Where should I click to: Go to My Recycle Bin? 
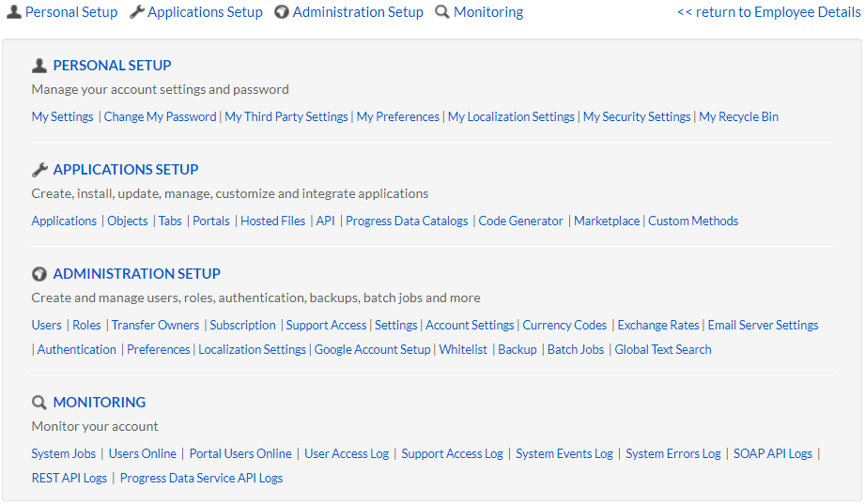(738, 117)
